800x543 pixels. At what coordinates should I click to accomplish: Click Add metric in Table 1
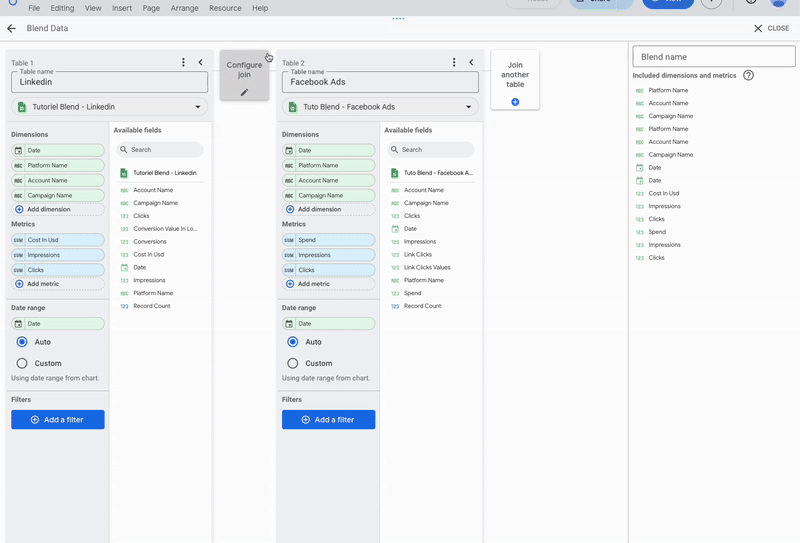[x=58, y=284]
